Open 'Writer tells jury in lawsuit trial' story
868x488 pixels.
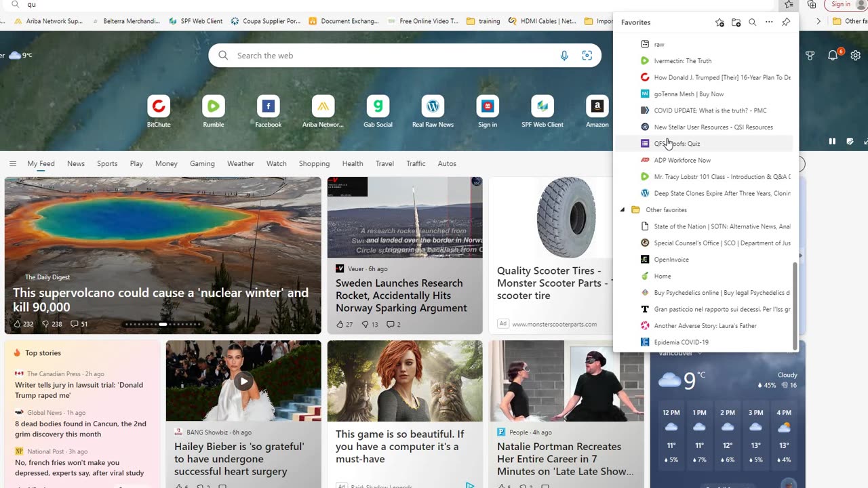tap(79, 390)
